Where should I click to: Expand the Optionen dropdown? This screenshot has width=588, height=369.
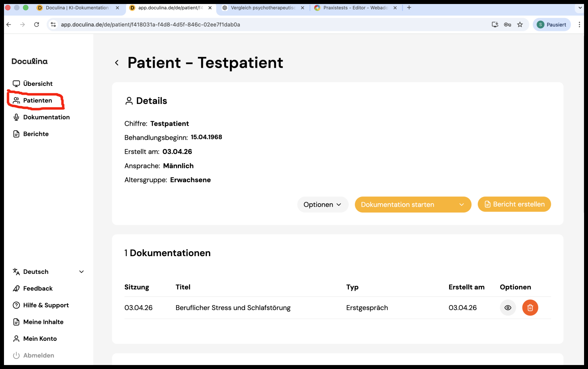322,205
